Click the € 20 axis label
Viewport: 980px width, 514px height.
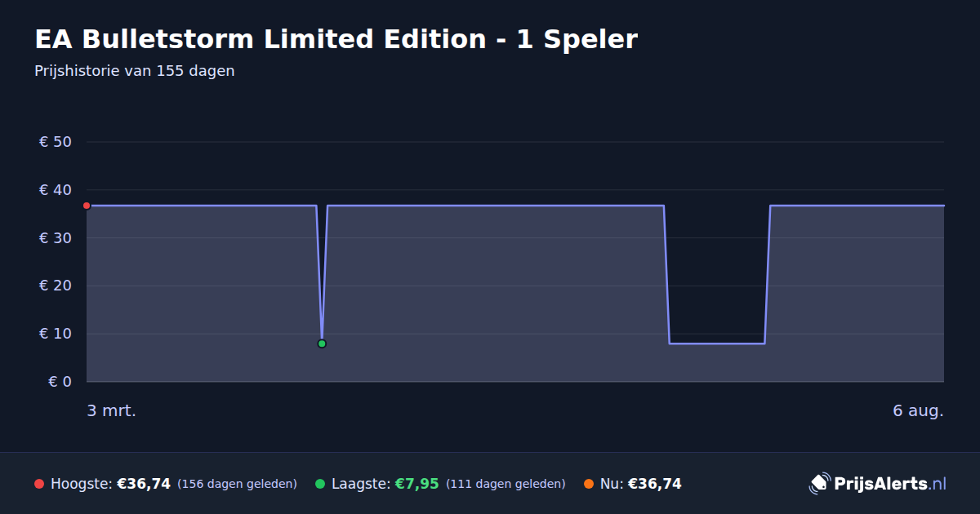pyautogui.click(x=56, y=286)
